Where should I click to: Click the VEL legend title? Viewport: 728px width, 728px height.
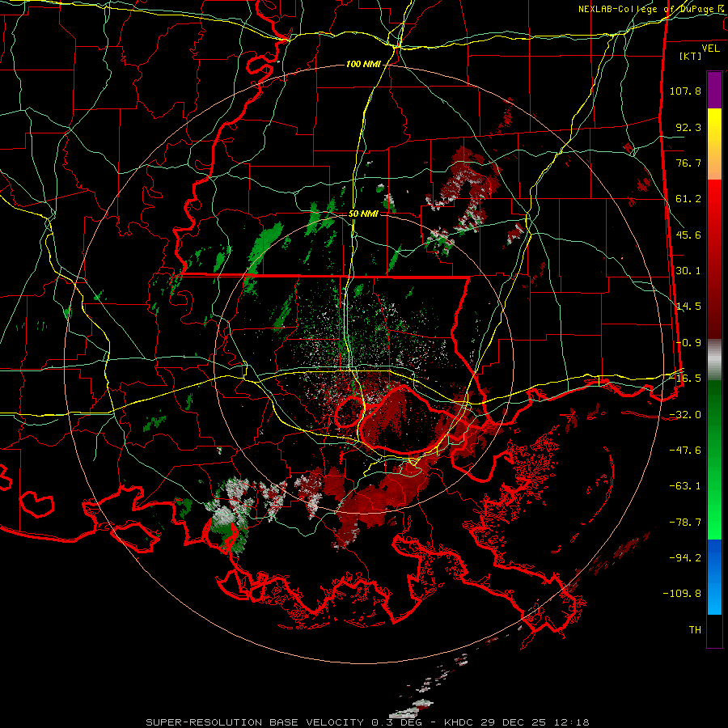[x=710, y=49]
